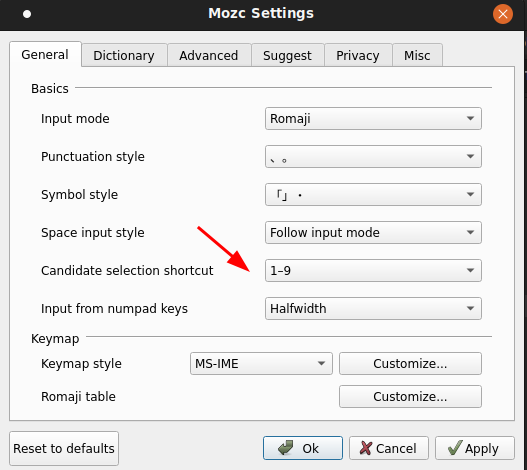Open Candidate selection shortcut dropdown

373,271
